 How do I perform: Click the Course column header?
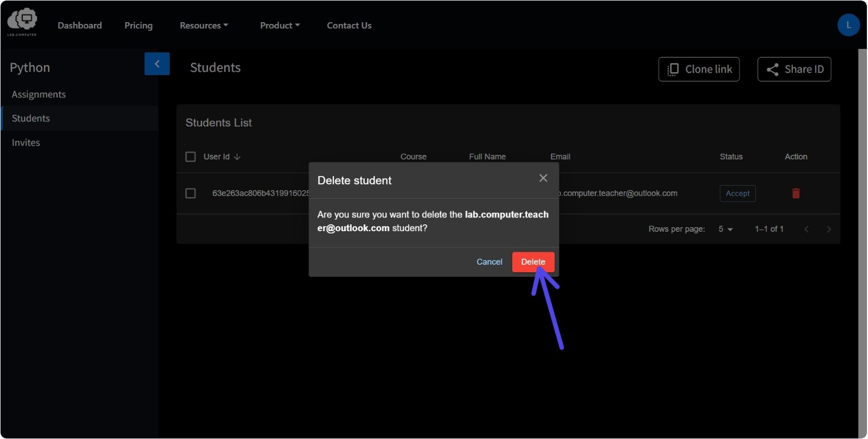(x=413, y=157)
